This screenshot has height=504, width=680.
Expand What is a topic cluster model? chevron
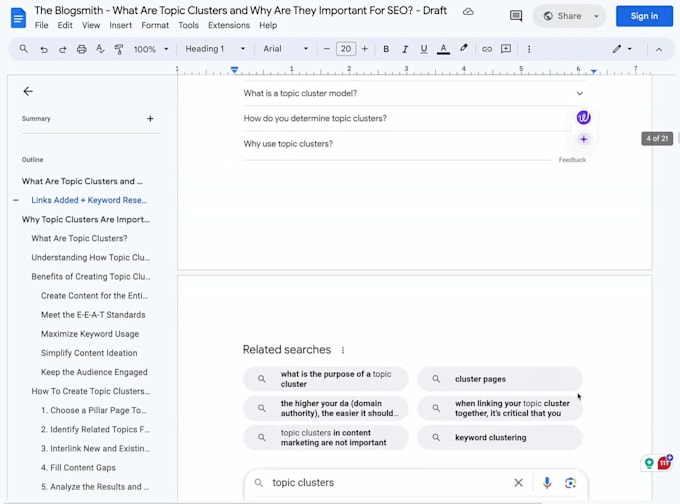pos(579,93)
